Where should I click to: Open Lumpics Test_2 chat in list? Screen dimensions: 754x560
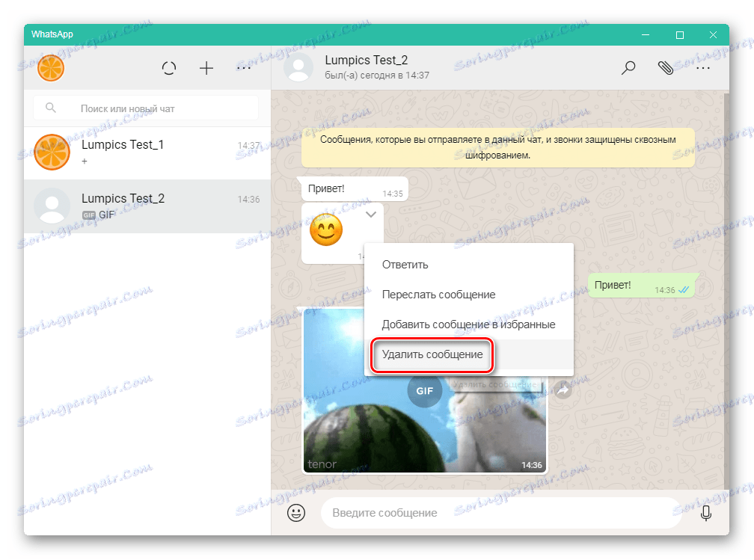click(x=147, y=206)
